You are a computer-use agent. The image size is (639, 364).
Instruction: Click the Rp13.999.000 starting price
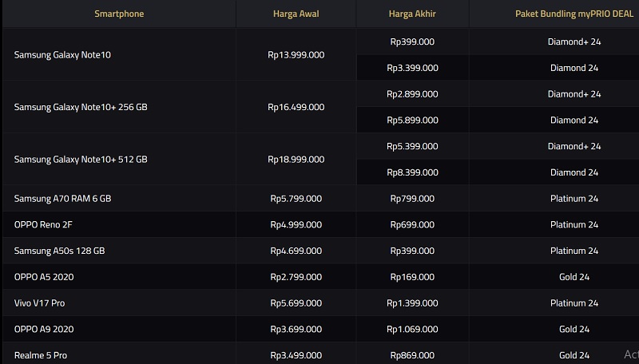296,54
